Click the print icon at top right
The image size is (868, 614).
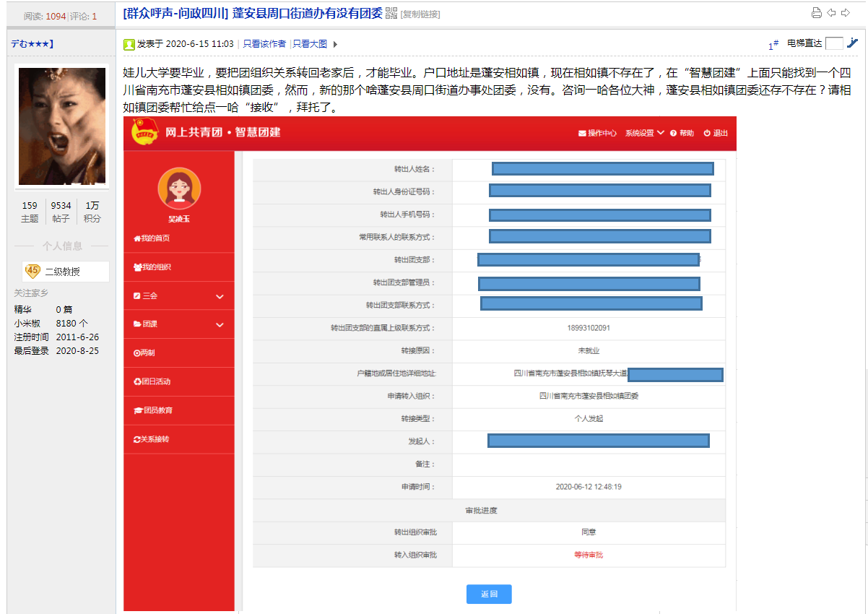[817, 12]
